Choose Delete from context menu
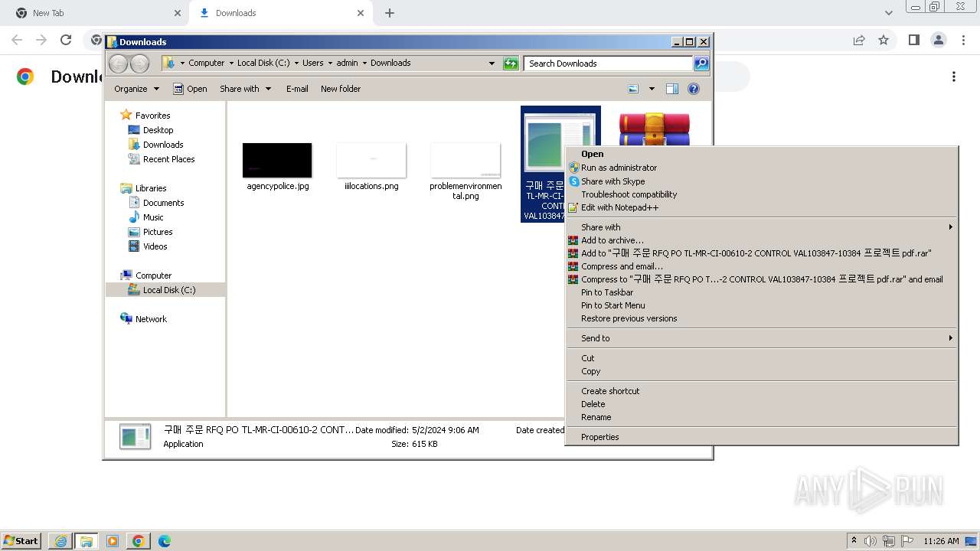The width and height of the screenshot is (980, 551). point(593,404)
